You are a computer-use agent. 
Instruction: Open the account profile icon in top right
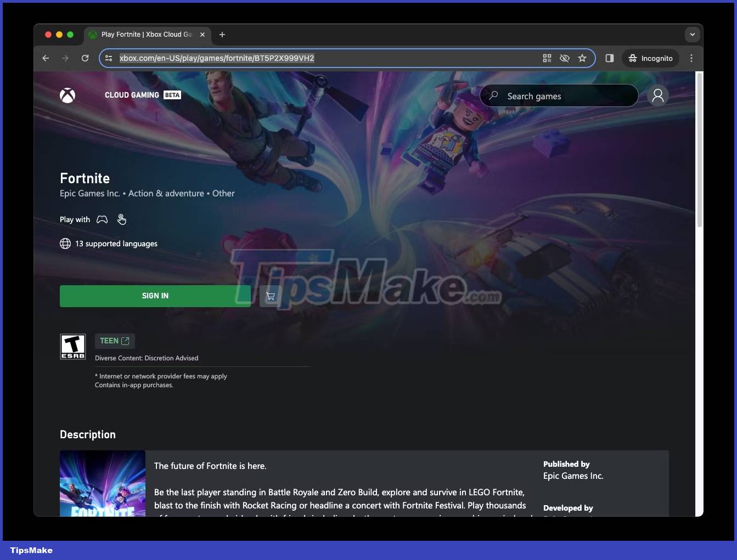click(x=657, y=95)
